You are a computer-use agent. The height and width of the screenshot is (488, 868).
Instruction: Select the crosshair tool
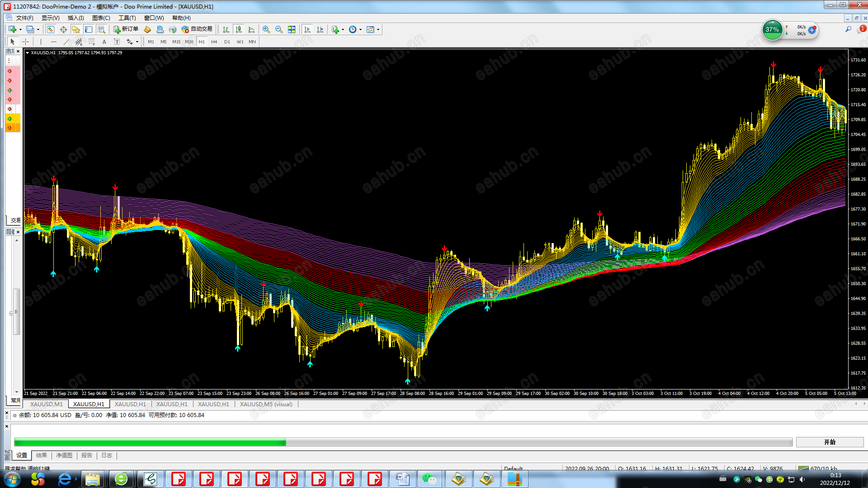click(x=26, y=42)
